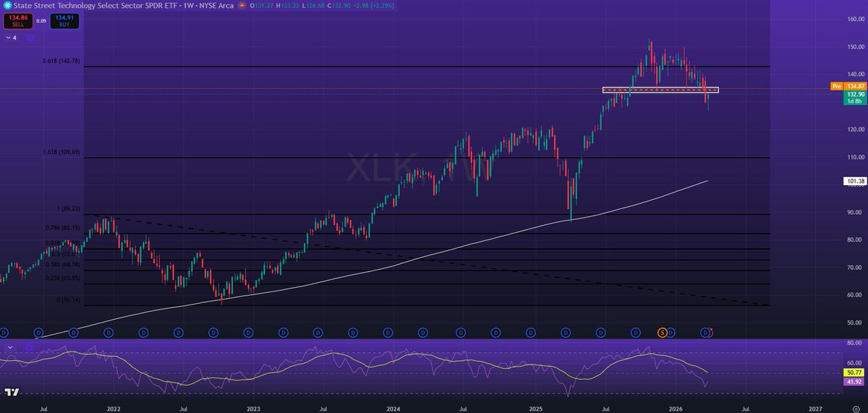The width and height of the screenshot is (868, 413).
Task: Change the 1W interval in title
Action: point(189,6)
